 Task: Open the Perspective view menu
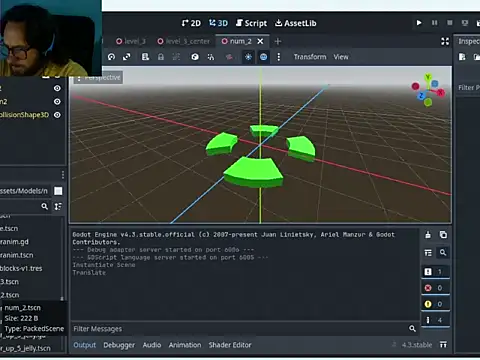pyautogui.click(x=98, y=78)
